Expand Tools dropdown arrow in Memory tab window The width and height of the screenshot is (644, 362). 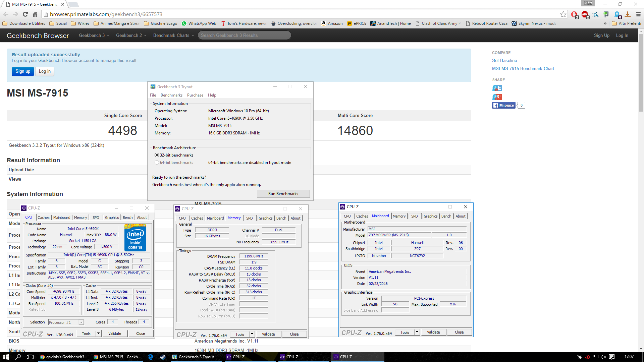pos(252,334)
